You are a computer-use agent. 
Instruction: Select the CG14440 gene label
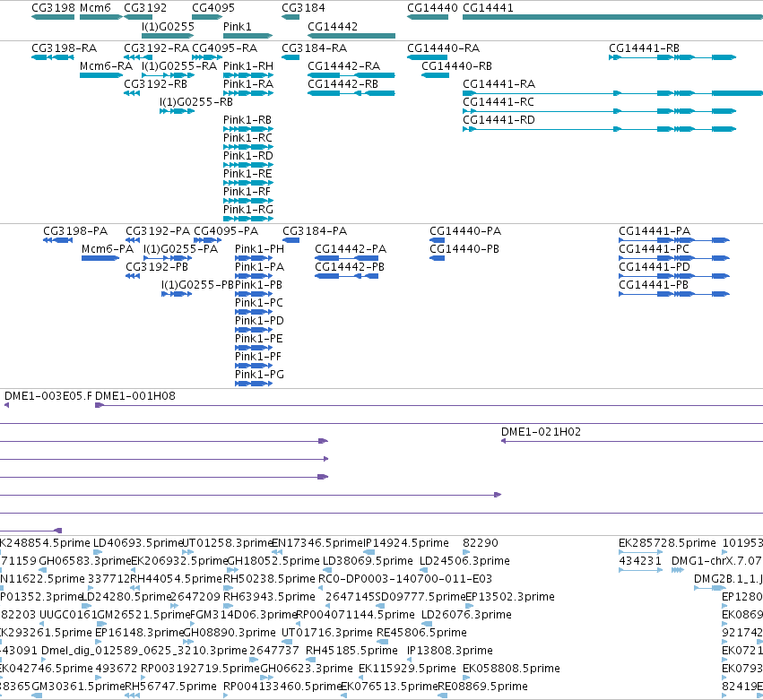point(432,8)
